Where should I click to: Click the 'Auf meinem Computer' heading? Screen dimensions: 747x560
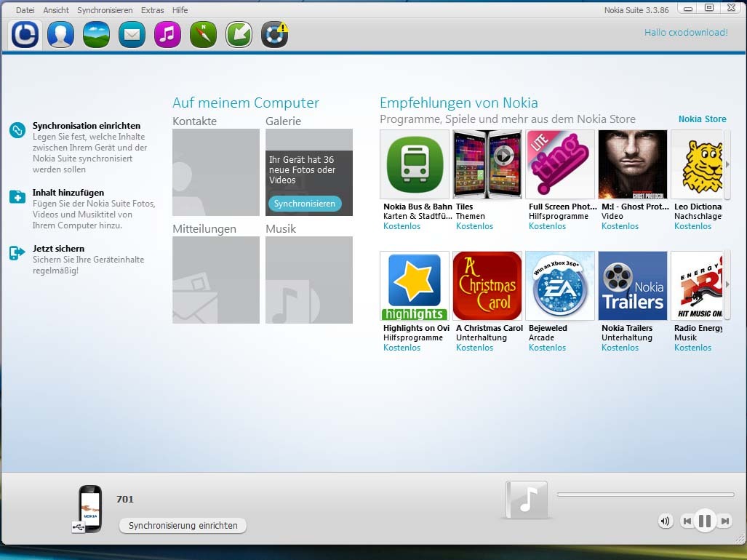[246, 103]
